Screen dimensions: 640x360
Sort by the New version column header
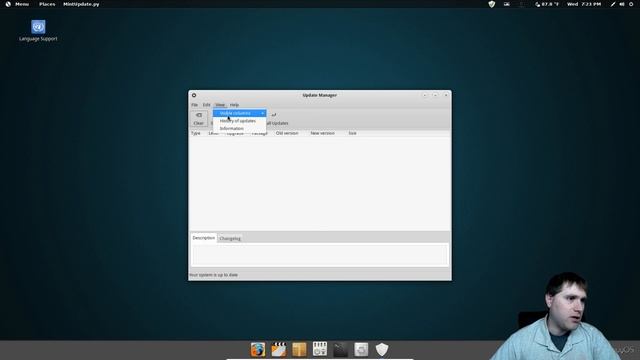pos(322,133)
